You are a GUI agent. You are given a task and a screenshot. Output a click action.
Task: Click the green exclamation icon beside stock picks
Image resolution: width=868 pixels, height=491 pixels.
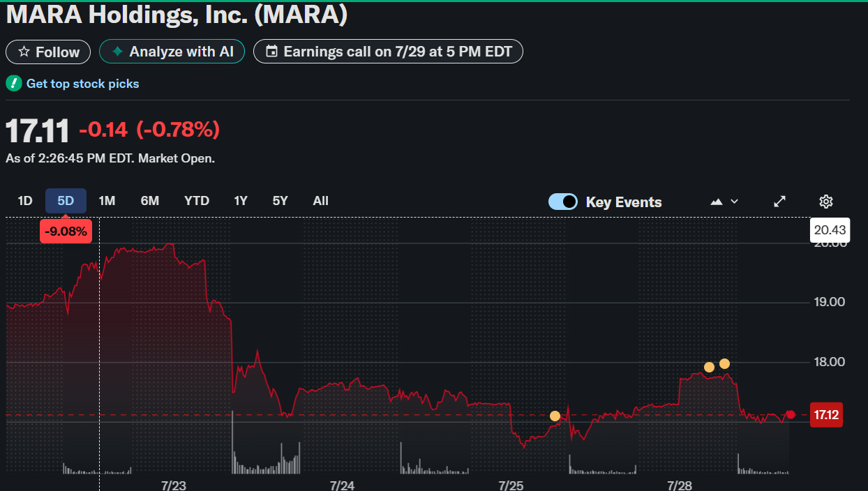(13, 84)
